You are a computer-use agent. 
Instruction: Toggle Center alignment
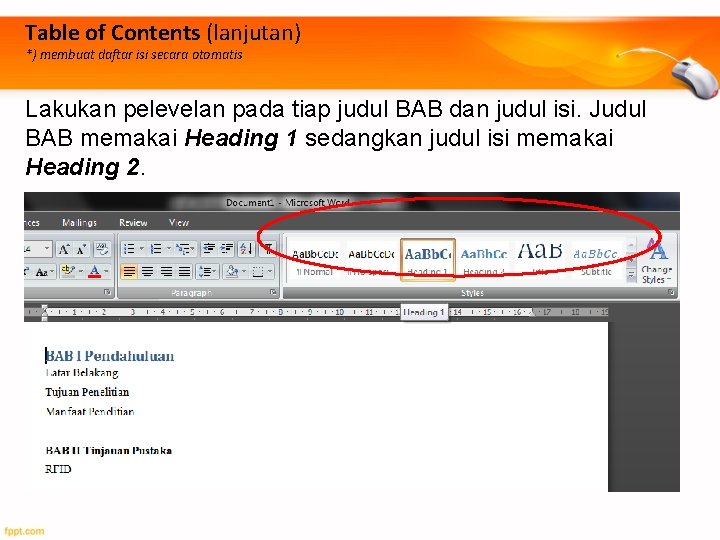pos(147,272)
